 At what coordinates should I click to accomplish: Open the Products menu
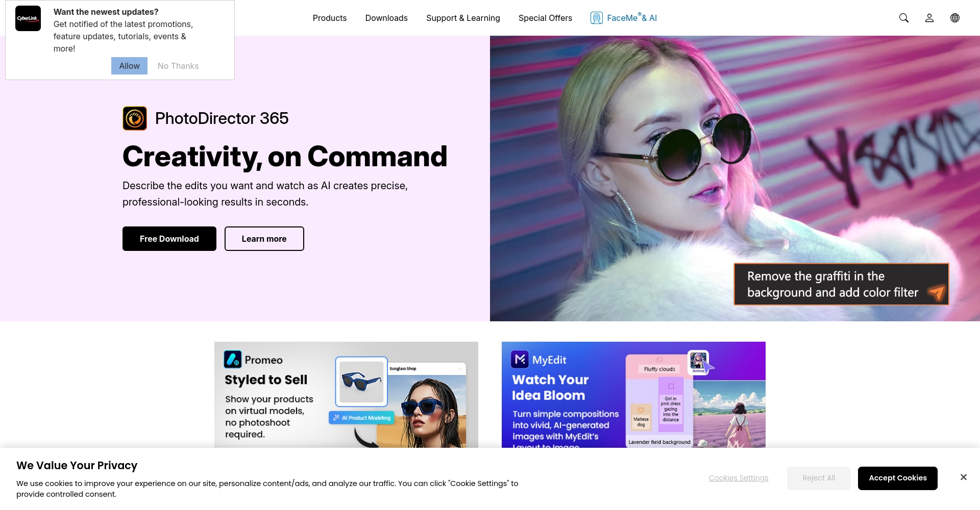[x=330, y=18]
